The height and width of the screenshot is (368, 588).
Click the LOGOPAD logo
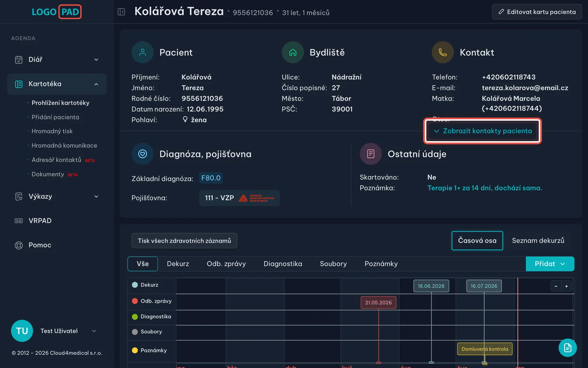[57, 12]
